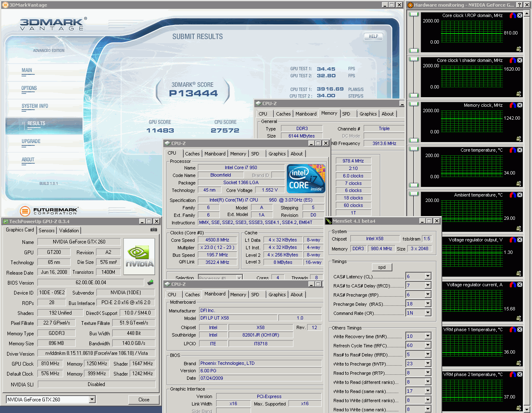532x413 pixels.
Task: Open RAS# to CAS# Delay dropdown in MemSet
Action: click(x=428, y=285)
